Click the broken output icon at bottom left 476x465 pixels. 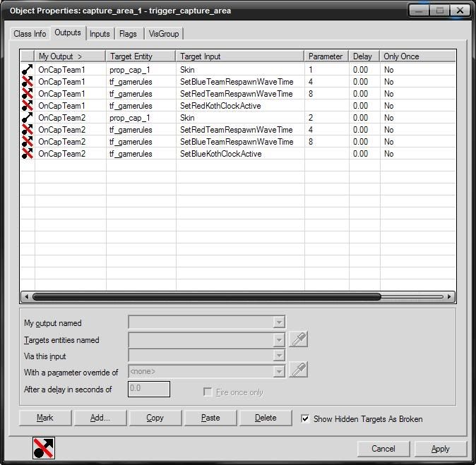coord(44,448)
